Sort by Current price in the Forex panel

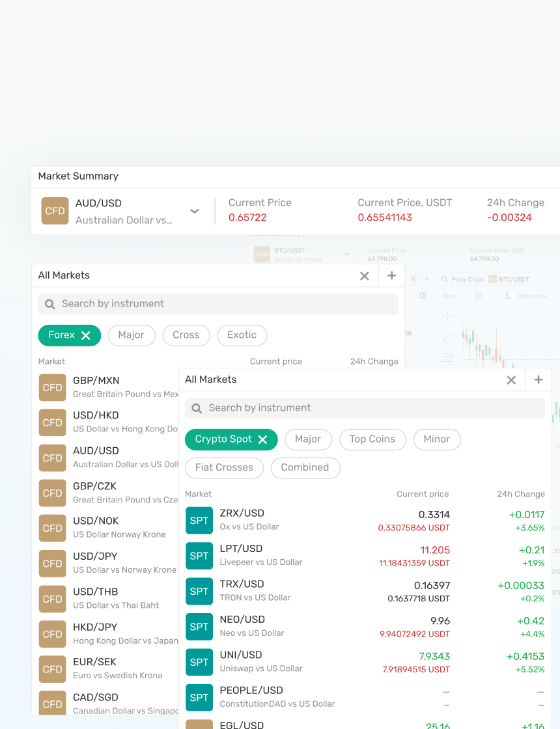tap(276, 362)
